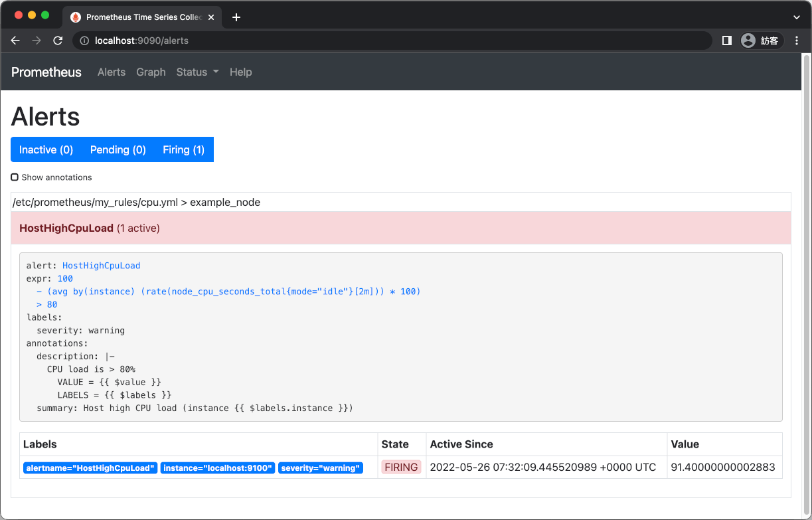Open Alerts in the navbar
This screenshot has height=520, width=812.
point(112,72)
